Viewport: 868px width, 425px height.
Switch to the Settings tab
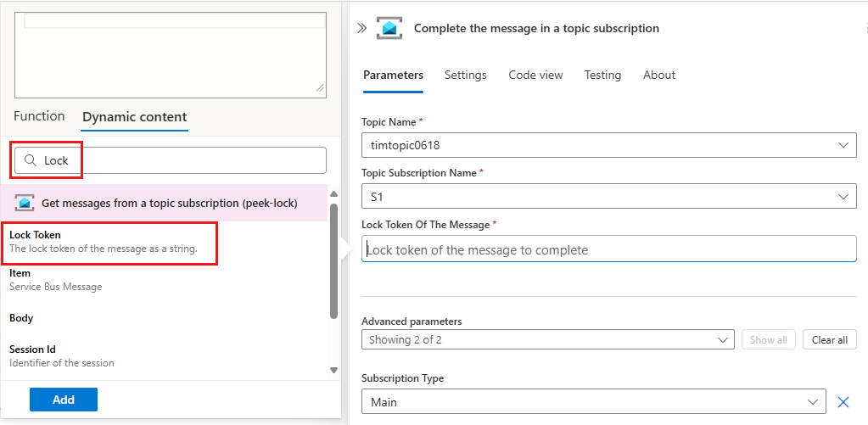pyautogui.click(x=466, y=75)
